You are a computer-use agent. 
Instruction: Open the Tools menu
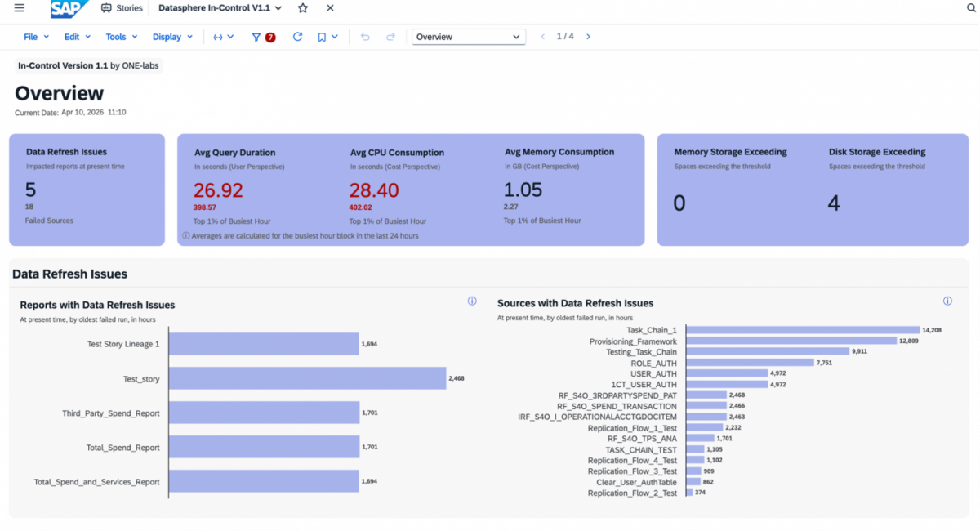(121, 37)
